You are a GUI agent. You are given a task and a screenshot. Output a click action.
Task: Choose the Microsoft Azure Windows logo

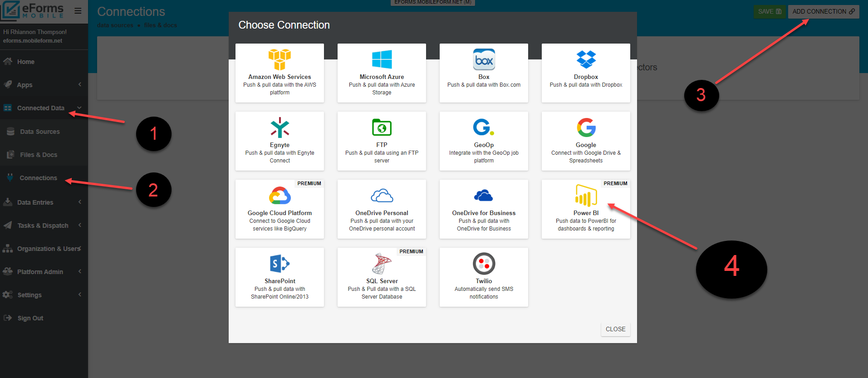[382, 59]
